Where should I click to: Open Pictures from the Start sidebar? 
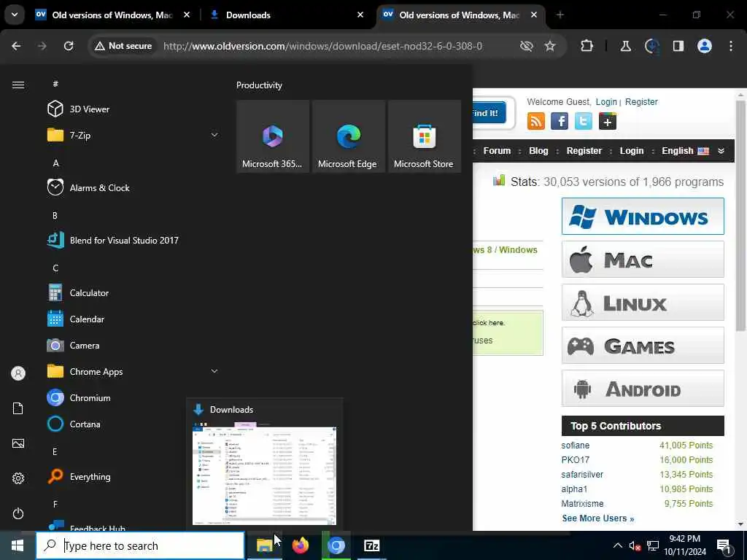point(18,443)
